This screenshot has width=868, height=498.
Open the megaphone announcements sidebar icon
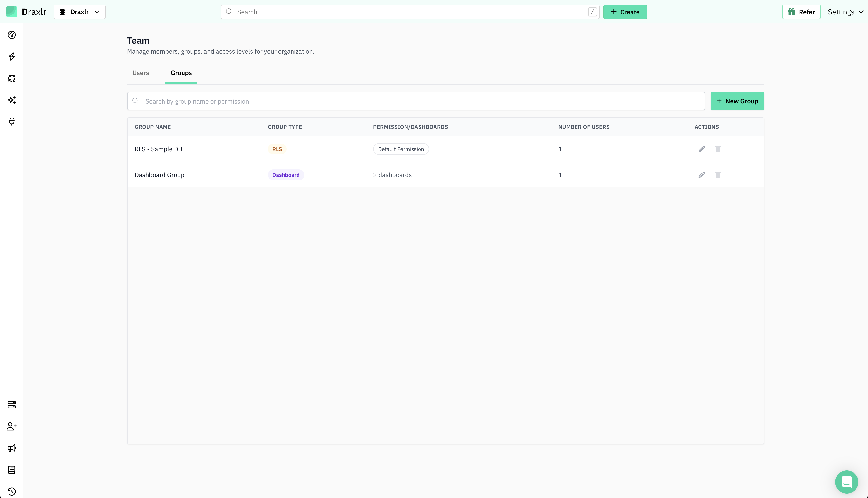point(12,448)
